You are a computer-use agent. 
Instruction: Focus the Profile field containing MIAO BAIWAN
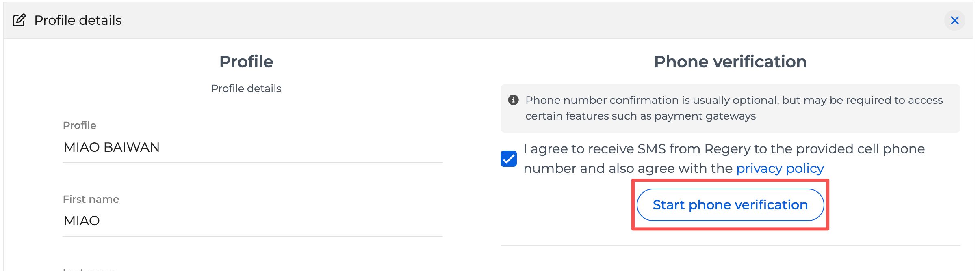(x=252, y=147)
